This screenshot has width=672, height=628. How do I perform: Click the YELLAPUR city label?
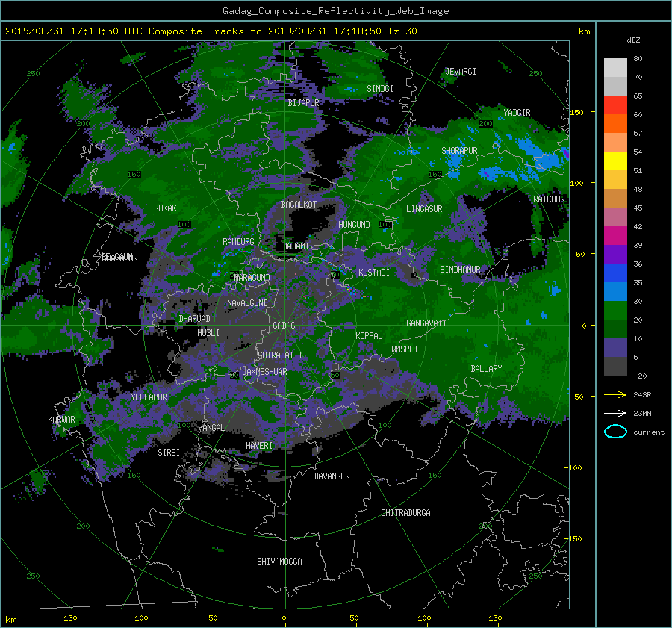pyautogui.click(x=149, y=397)
